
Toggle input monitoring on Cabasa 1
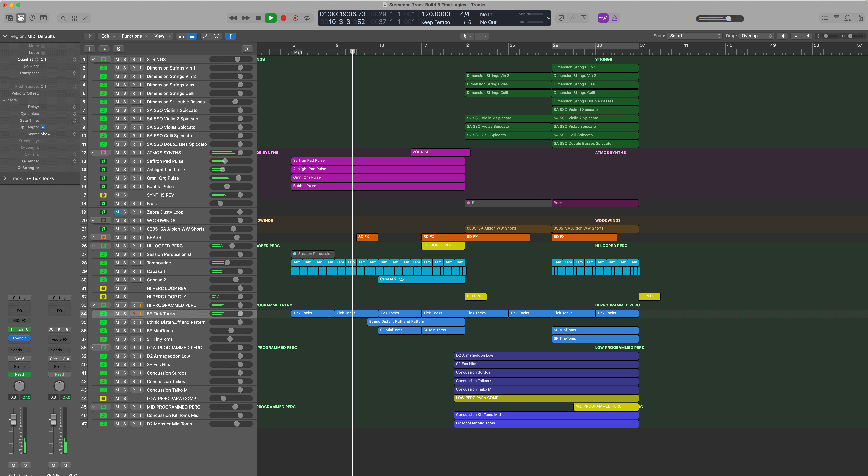140,271
